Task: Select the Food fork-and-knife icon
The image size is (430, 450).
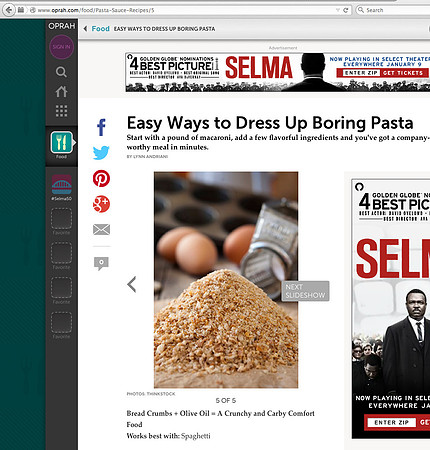Action: click(61, 142)
